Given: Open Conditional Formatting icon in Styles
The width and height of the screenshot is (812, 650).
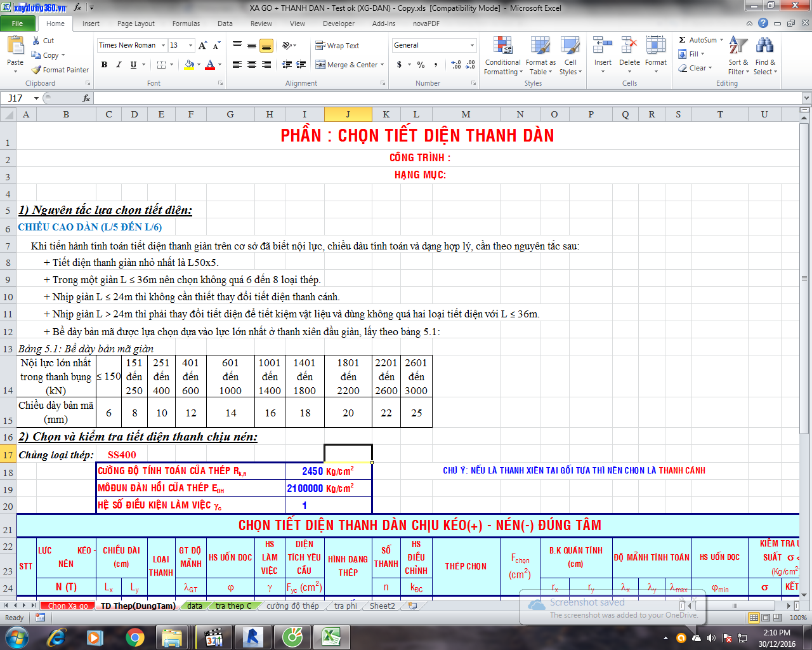Looking at the screenshot, I should (x=502, y=46).
